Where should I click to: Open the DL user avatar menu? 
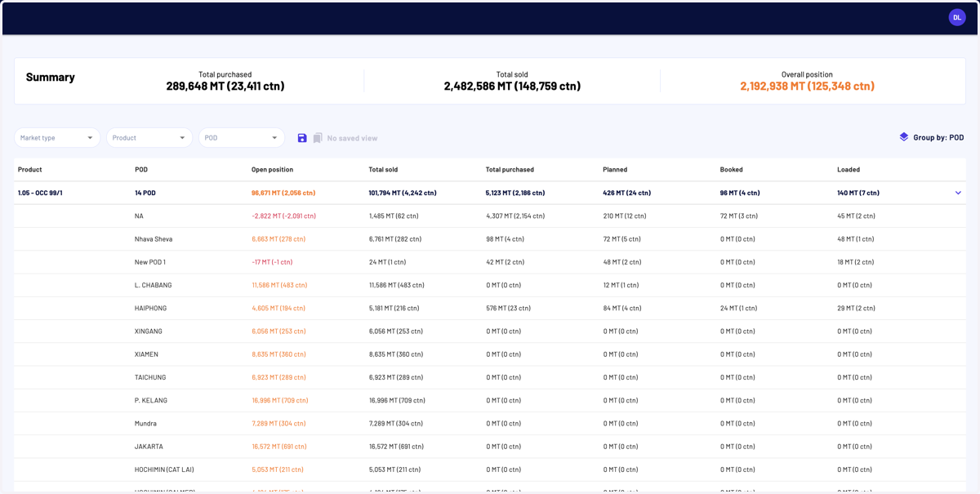(957, 17)
